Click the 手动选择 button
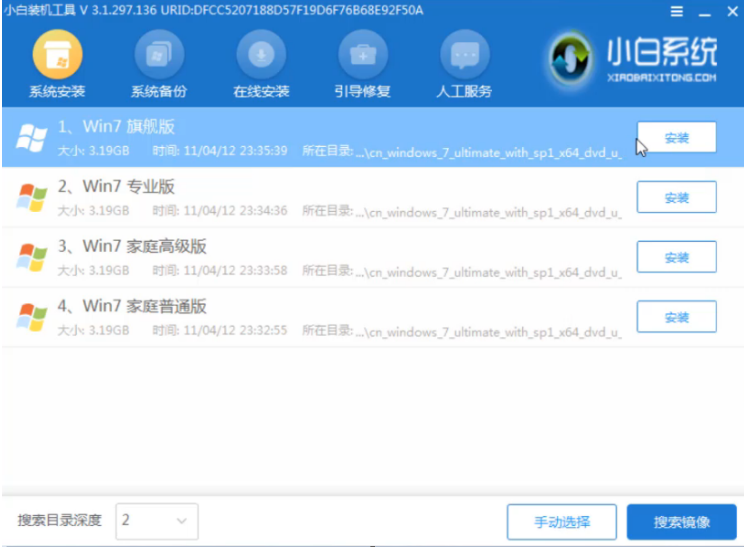 tap(562, 522)
